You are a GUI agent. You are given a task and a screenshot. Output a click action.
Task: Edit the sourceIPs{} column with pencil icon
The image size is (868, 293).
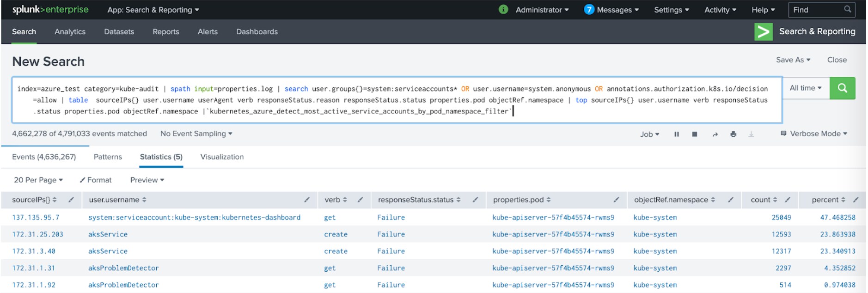pos(71,200)
